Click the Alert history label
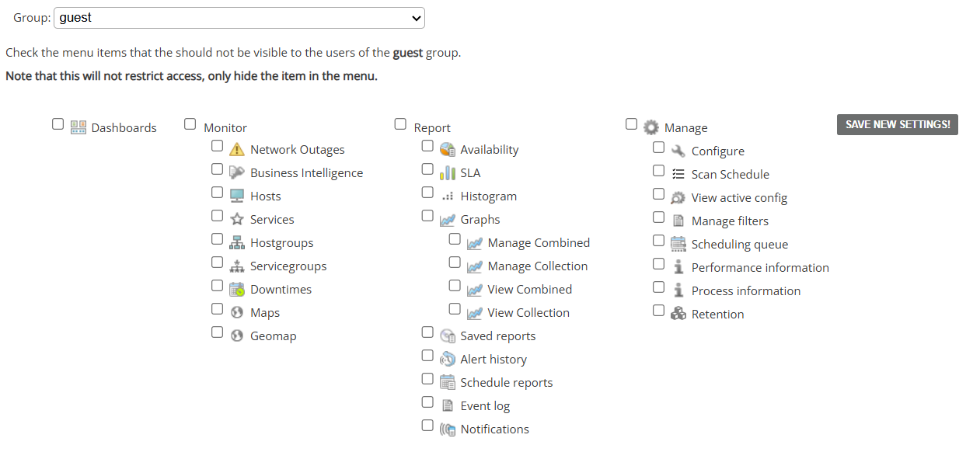 (x=493, y=360)
